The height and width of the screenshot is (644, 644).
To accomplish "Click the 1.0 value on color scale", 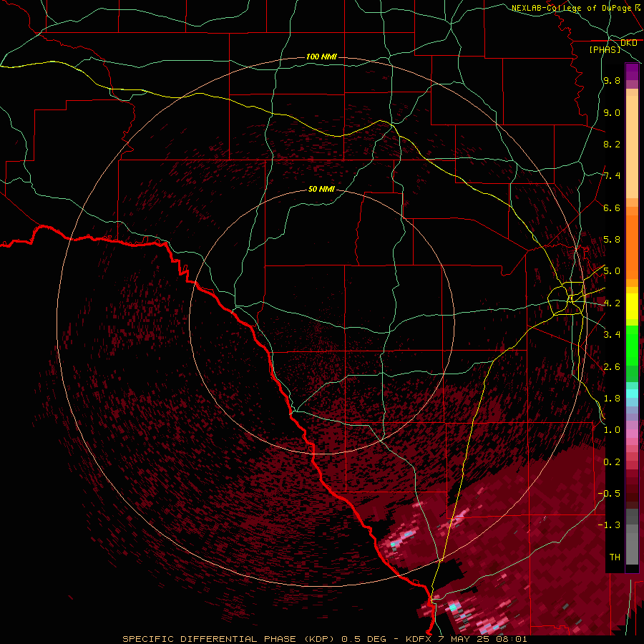I will (612, 430).
